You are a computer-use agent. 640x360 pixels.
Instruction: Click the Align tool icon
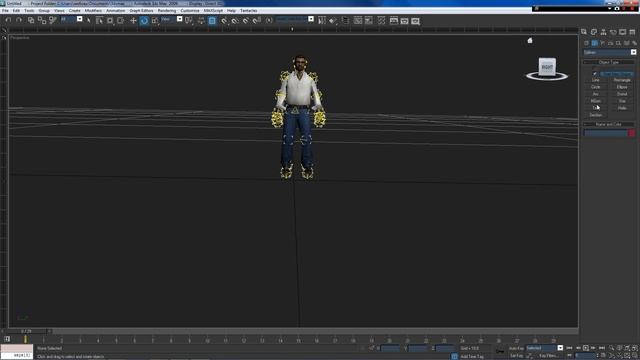point(333,20)
